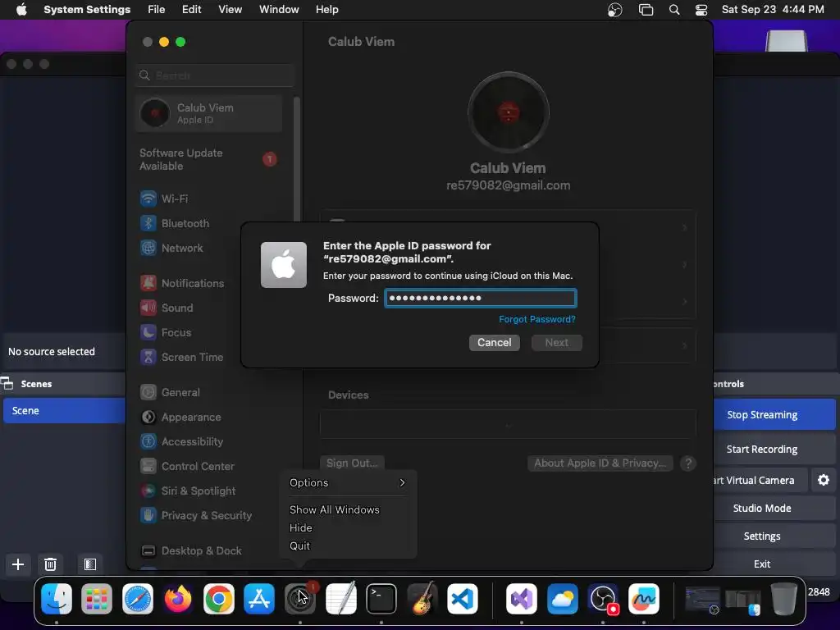Click Start Virtual Camera in OBS
Screen dimensions: 840x630
[x=760, y=480]
